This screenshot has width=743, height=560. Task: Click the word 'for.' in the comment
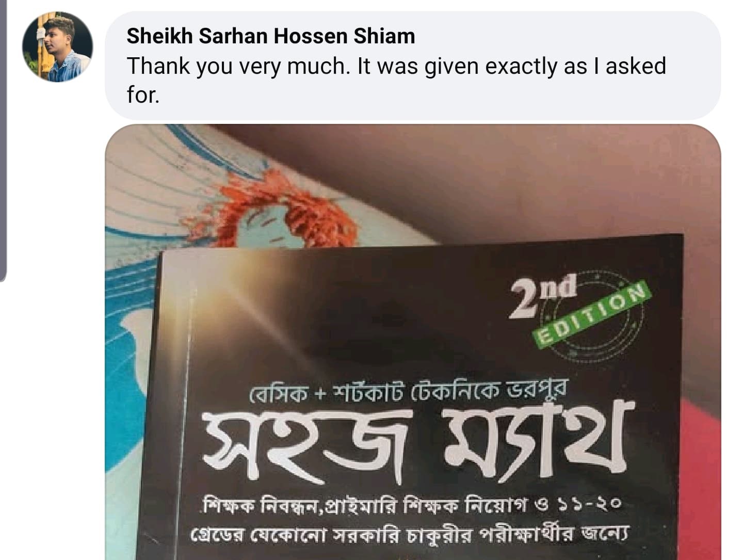143,95
